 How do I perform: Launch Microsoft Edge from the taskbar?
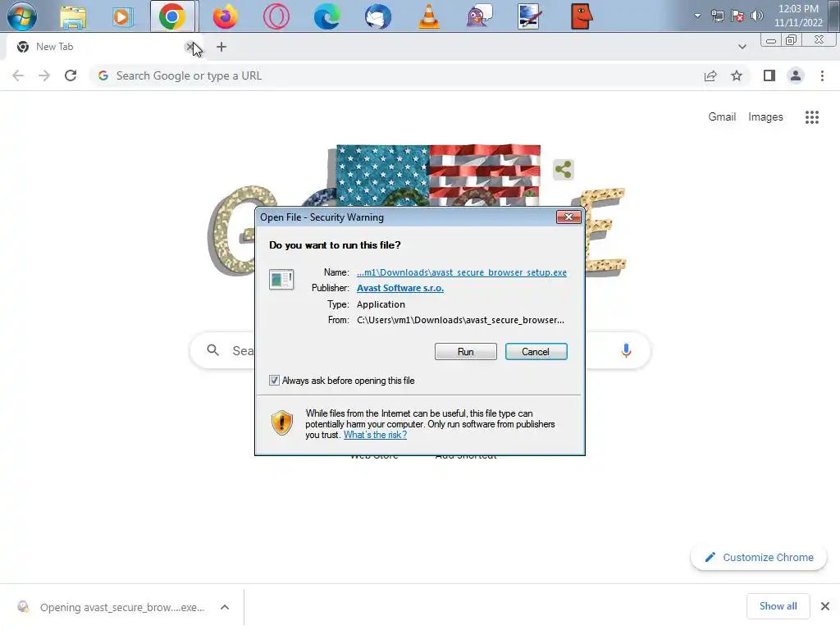click(x=326, y=16)
